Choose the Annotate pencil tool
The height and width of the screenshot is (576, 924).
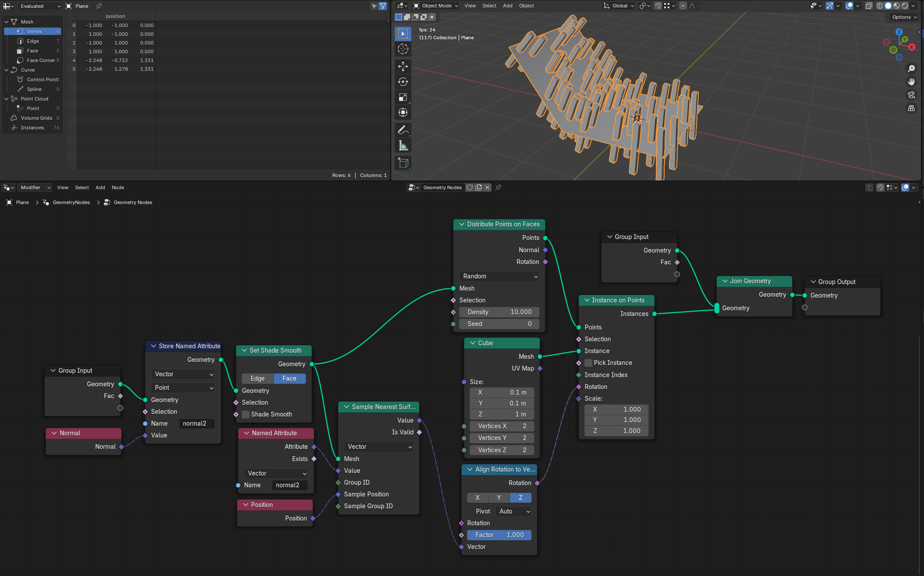[403, 130]
